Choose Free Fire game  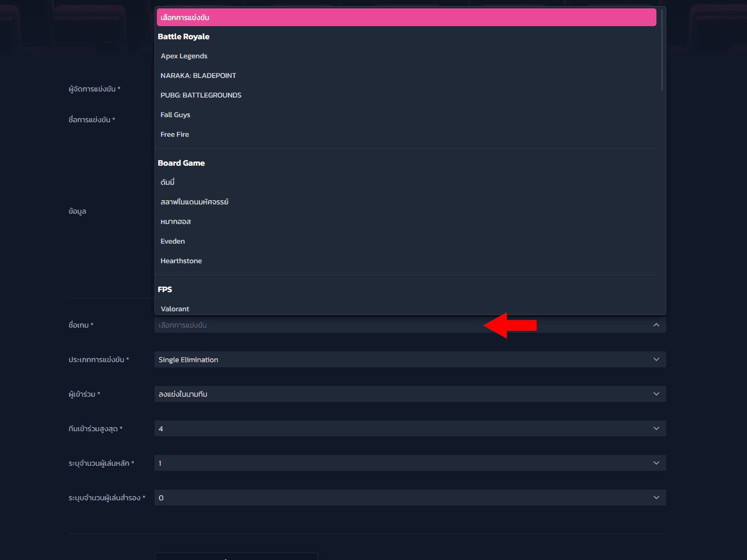click(x=406, y=134)
